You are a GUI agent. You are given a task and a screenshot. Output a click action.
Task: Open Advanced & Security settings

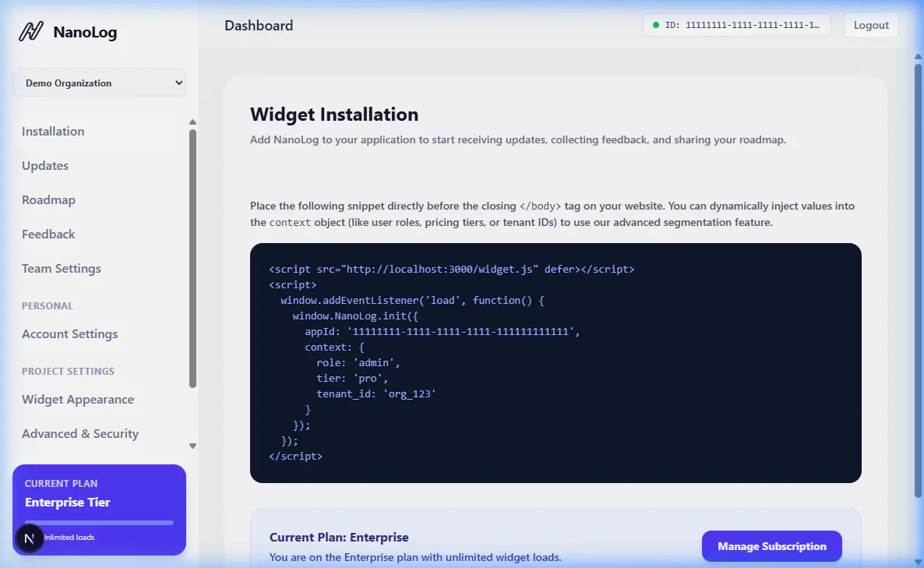coord(80,434)
